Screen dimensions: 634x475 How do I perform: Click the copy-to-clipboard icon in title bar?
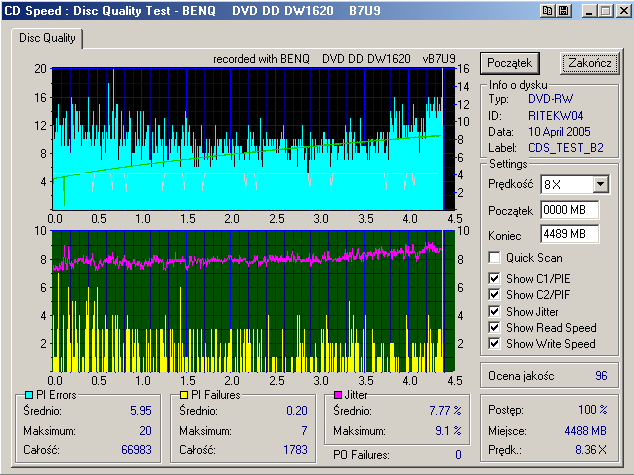[547, 11]
